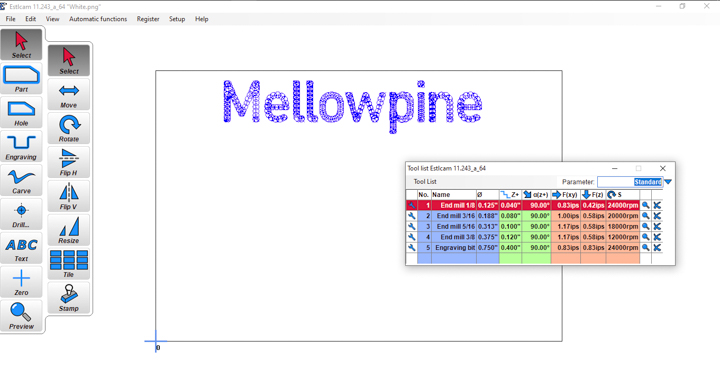
Task: Click the Stamp tool
Action: [69, 298]
